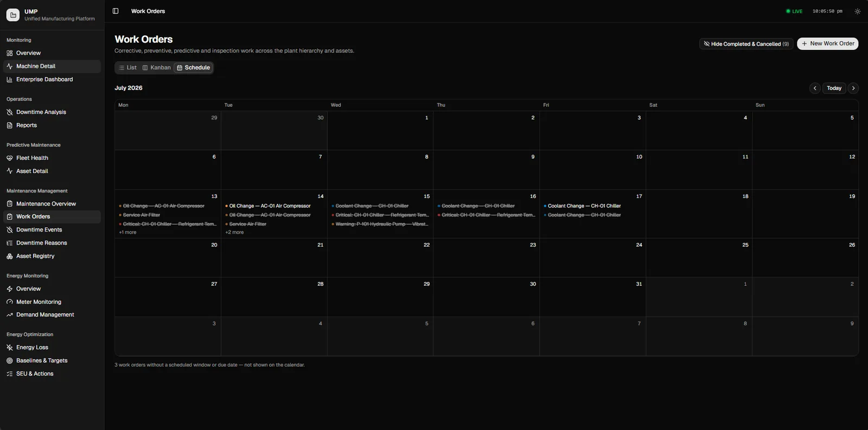Open Asset Registry page
The image size is (868, 430).
(x=52, y=256)
